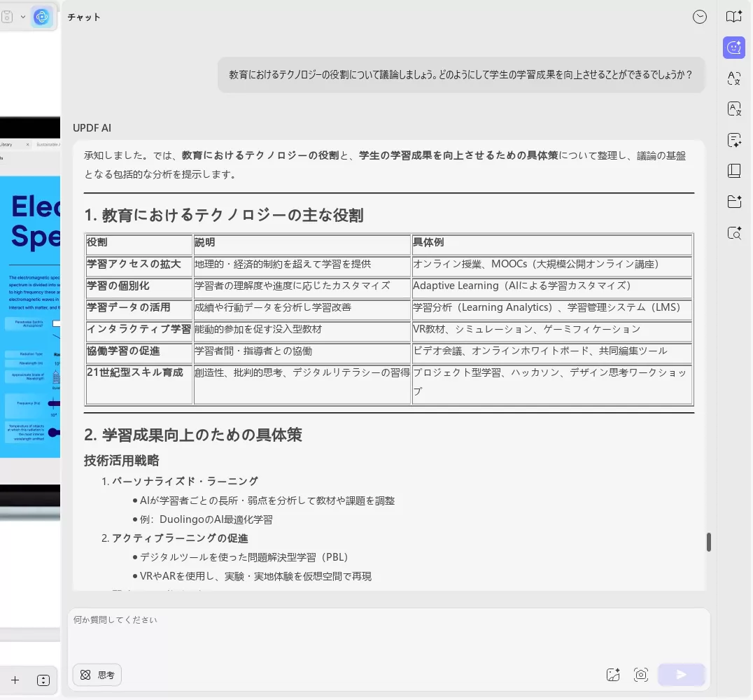Click the page scroll icon at bottom left

(x=43, y=680)
